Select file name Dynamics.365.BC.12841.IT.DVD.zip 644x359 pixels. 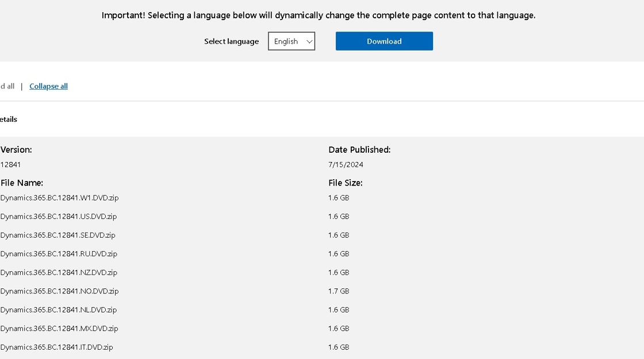click(56, 347)
